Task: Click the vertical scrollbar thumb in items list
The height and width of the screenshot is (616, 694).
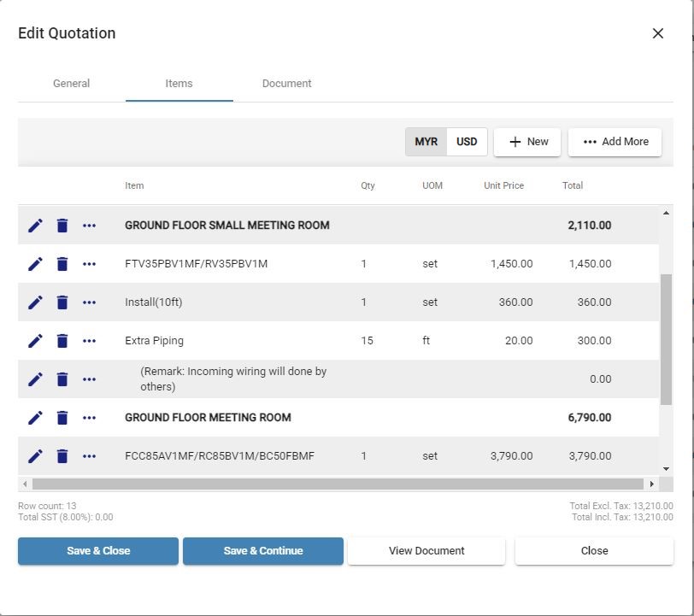Action: click(666, 339)
